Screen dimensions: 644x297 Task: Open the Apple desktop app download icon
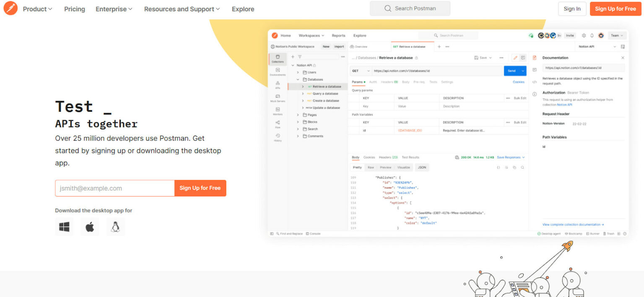pos(90,226)
